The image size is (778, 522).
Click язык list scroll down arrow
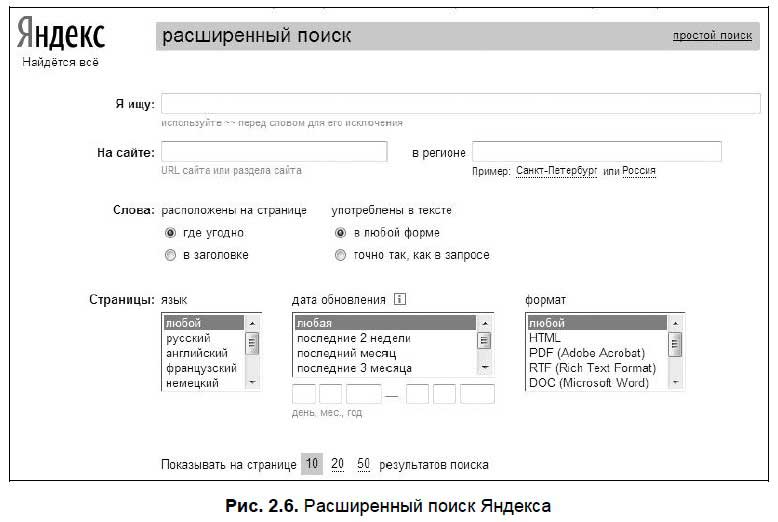coord(252,382)
